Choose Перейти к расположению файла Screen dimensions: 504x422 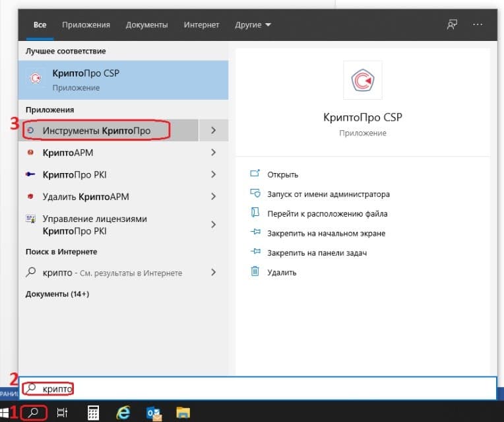click(327, 214)
